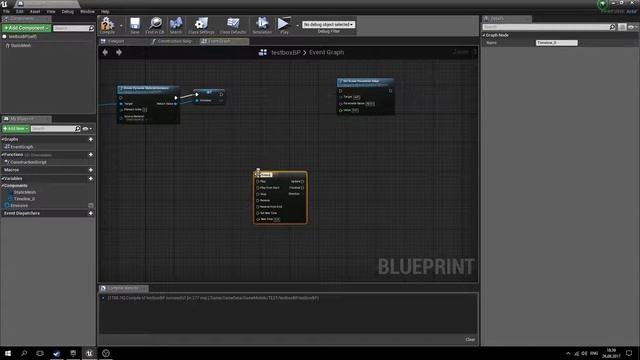Click the Event Graph breadcrumb text
The width and height of the screenshot is (640, 360).
pyautogui.click(x=327, y=52)
